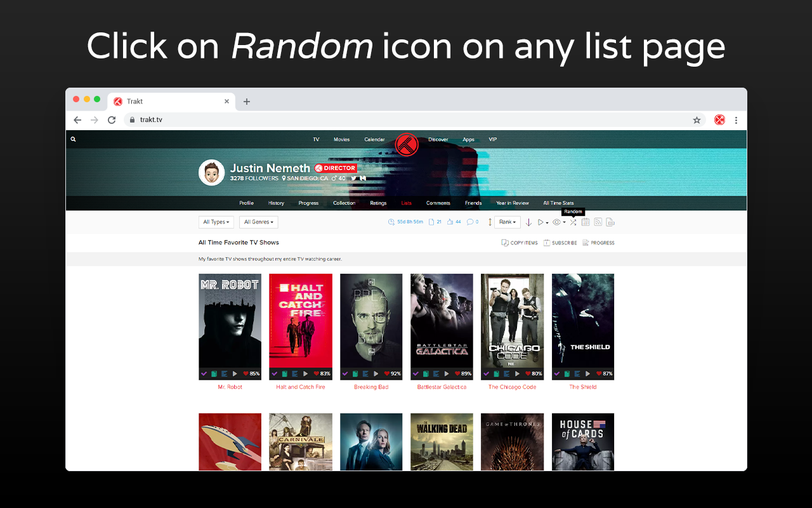Open a new tab with plus icon
The width and height of the screenshot is (812, 508).
[247, 102]
